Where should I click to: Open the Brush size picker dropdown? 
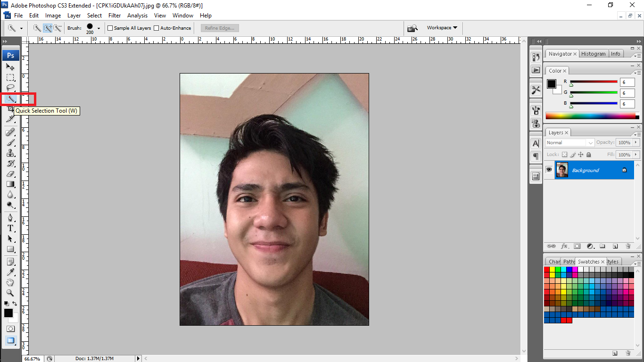click(x=99, y=28)
